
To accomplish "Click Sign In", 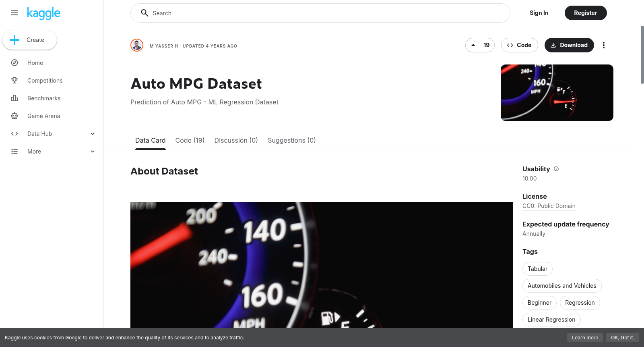I will [x=539, y=13].
